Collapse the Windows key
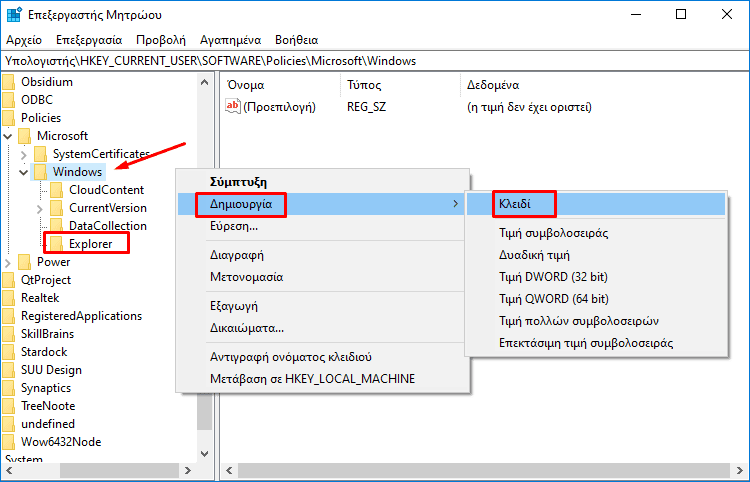Screen dimensions: 750x482 23,172
